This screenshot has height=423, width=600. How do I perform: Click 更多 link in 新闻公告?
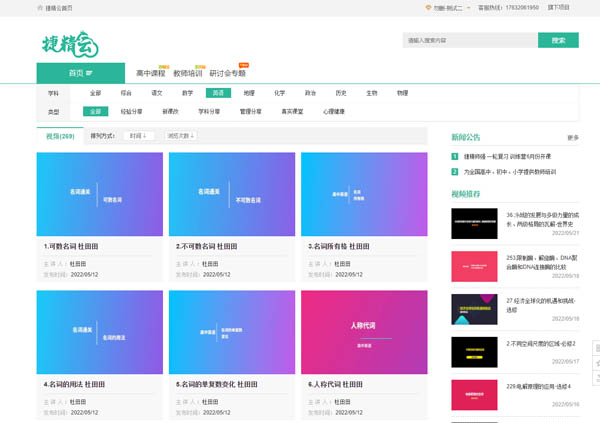[572, 137]
